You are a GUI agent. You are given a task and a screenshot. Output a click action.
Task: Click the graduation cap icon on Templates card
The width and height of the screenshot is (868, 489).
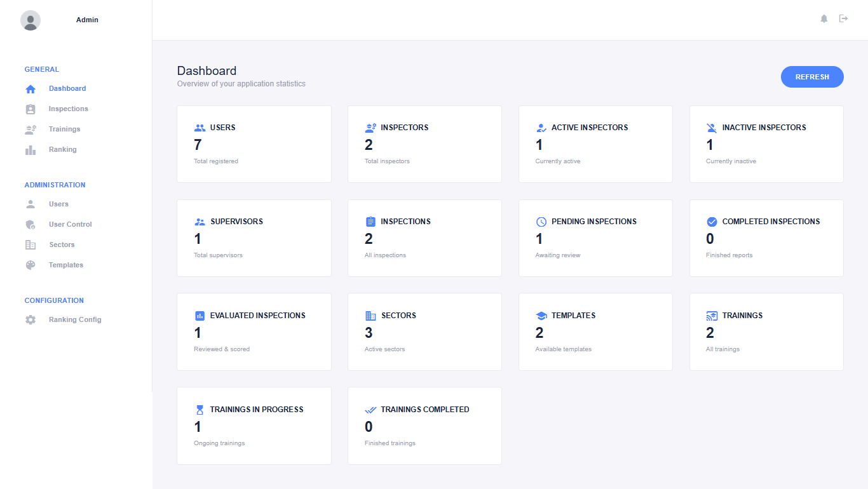541,316
